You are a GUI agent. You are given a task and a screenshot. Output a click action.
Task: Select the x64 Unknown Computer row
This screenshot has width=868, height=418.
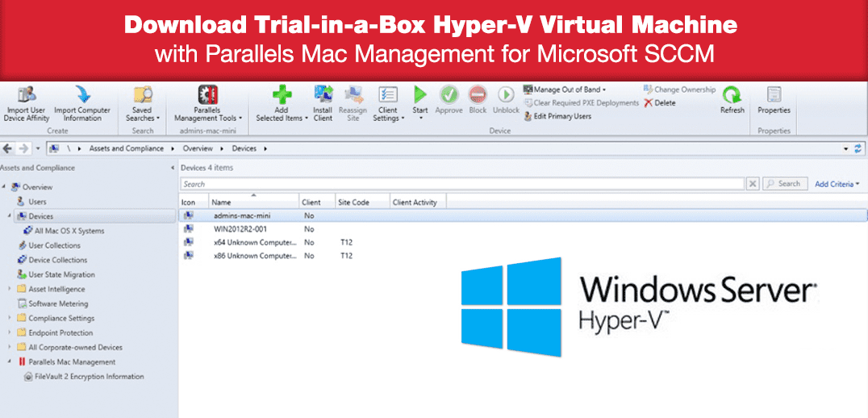523,243
